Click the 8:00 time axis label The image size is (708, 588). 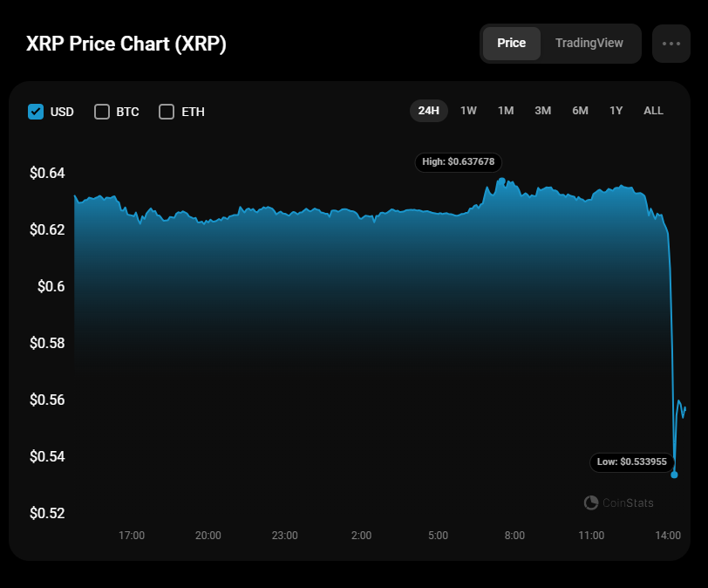pyautogui.click(x=514, y=536)
